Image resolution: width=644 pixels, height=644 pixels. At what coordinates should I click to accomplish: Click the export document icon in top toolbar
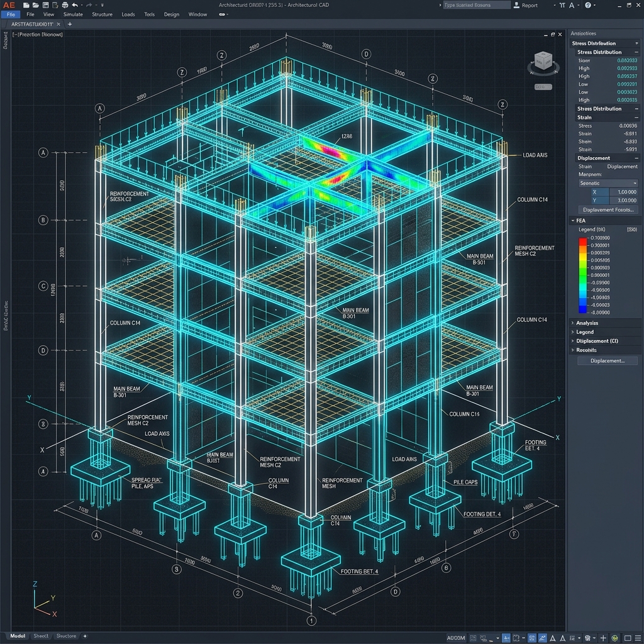click(x=55, y=5)
